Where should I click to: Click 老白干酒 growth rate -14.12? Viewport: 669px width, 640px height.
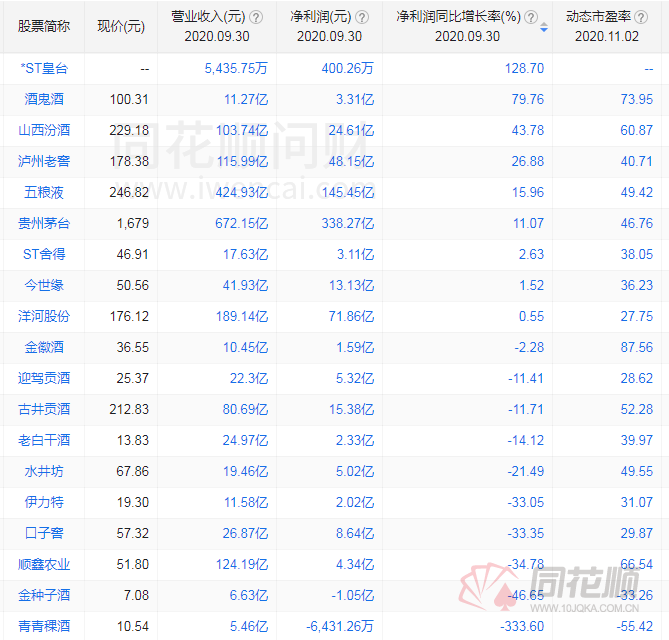(526, 440)
